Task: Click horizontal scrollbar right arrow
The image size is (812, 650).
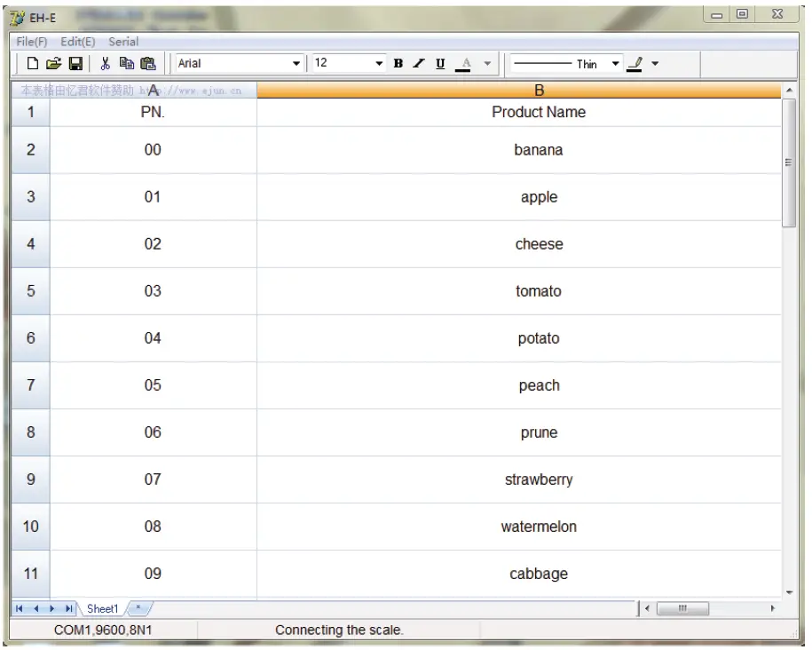Action: 773,608
